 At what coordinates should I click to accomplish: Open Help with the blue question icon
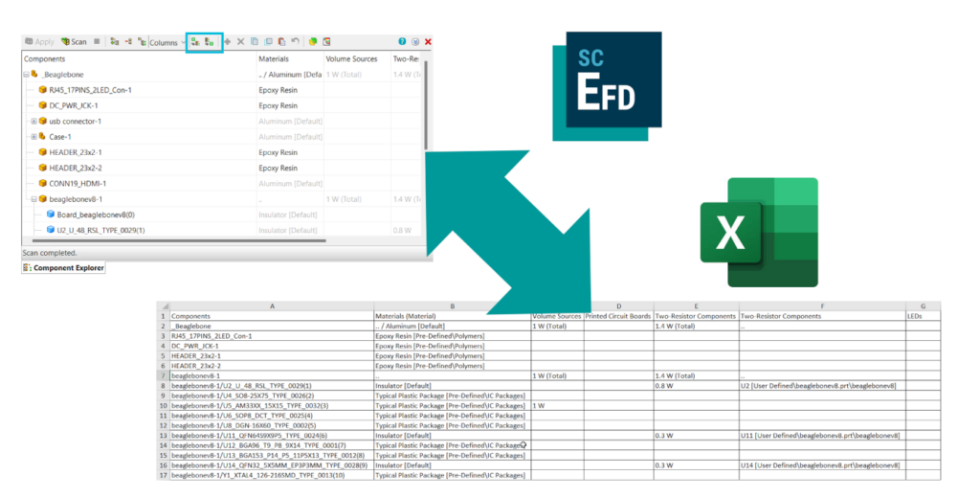coord(402,42)
